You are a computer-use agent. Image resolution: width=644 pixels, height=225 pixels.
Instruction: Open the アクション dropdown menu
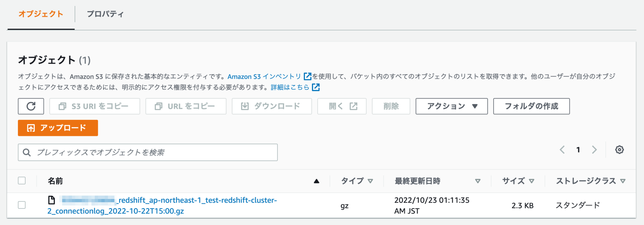coord(451,106)
